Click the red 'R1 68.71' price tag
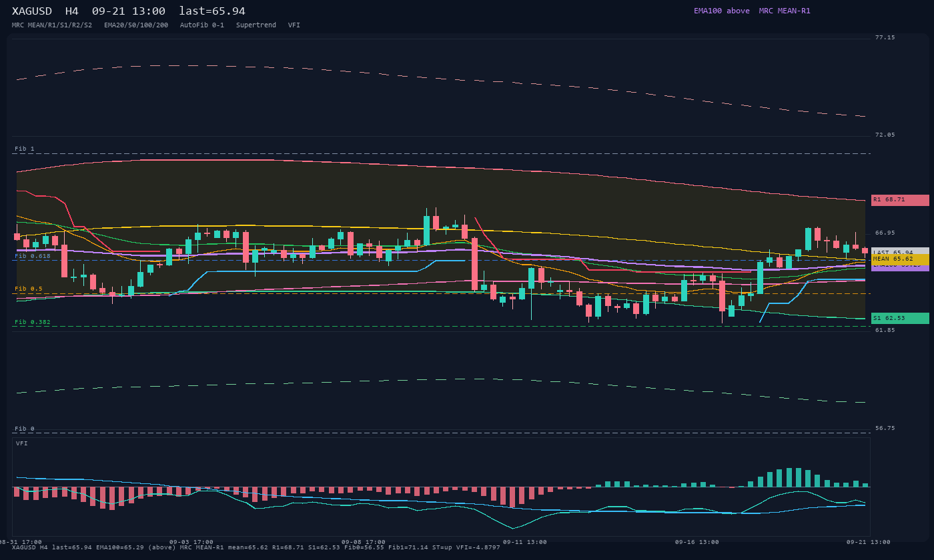 [900, 200]
